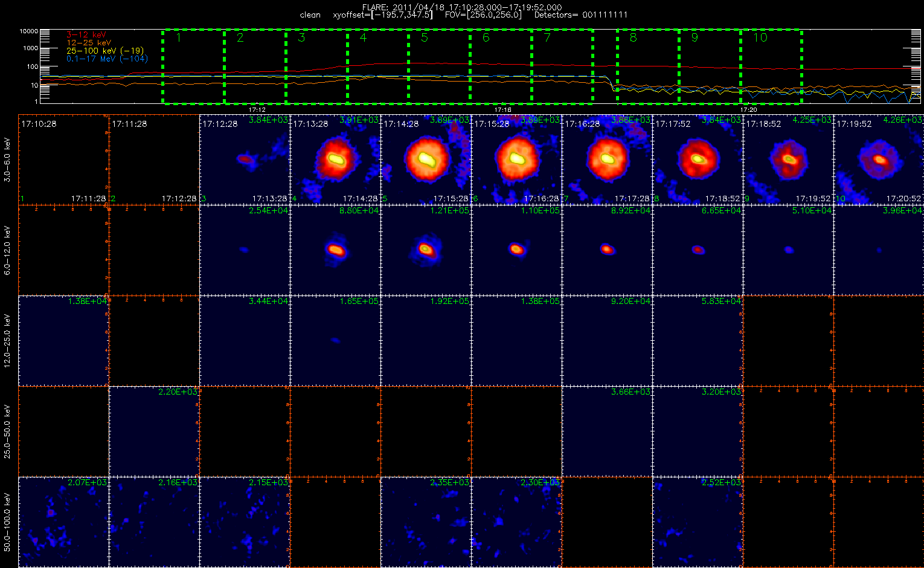Click the '25.0-50.0 keV' row label

point(7,431)
